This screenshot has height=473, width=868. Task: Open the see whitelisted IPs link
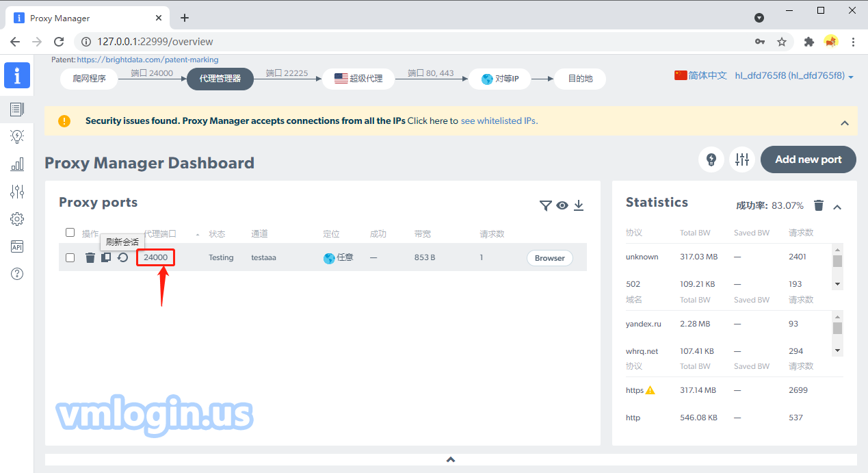(x=499, y=121)
